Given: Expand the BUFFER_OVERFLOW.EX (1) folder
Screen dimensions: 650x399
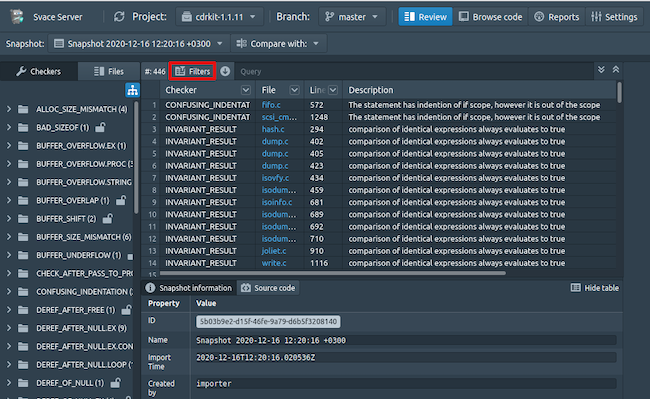Looking at the screenshot, I should tap(9, 146).
